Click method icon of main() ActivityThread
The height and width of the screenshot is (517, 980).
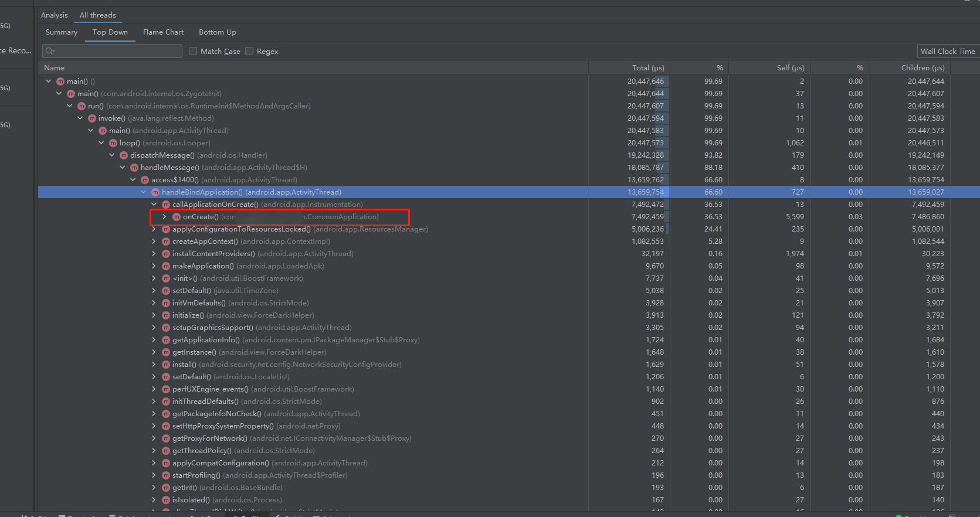click(103, 131)
